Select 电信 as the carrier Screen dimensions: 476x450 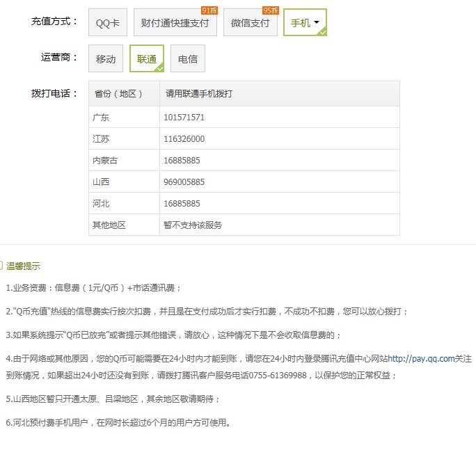pos(188,58)
